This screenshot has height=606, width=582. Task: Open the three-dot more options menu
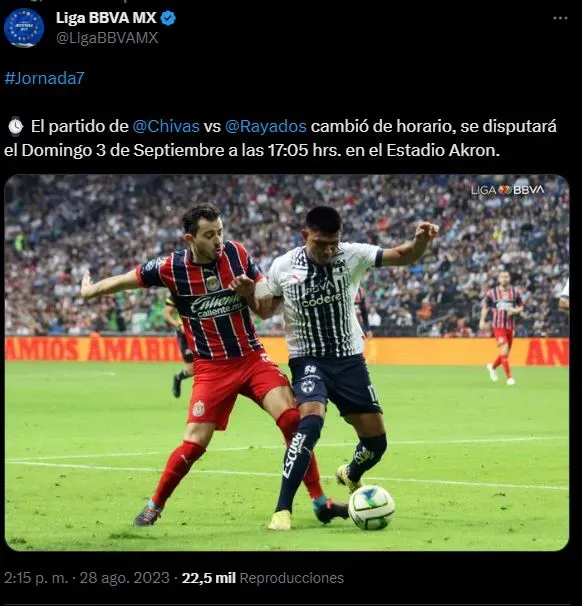(x=560, y=18)
